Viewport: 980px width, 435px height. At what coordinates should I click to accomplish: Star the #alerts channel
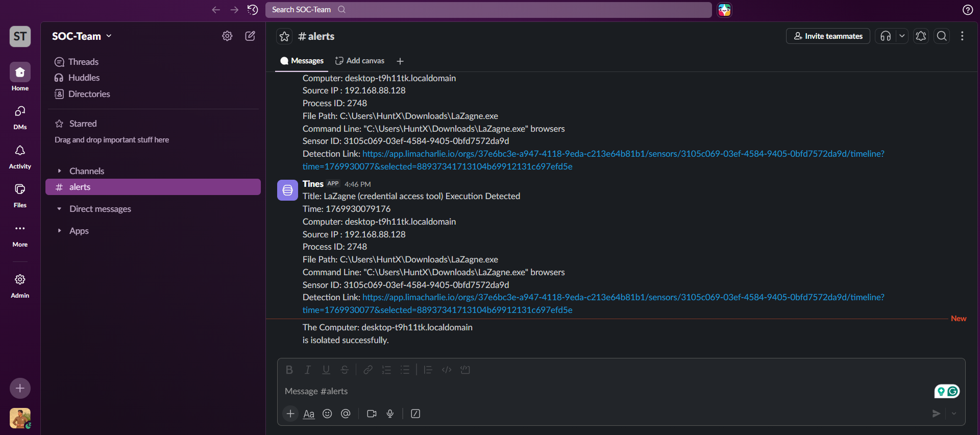point(285,36)
